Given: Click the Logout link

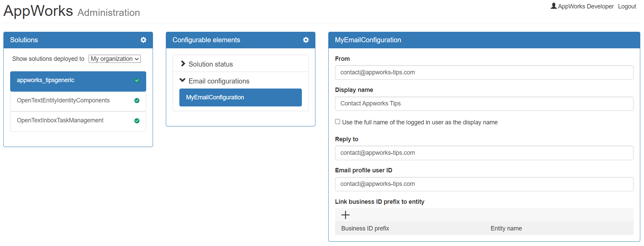Looking at the screenshot, I should 627,6.
